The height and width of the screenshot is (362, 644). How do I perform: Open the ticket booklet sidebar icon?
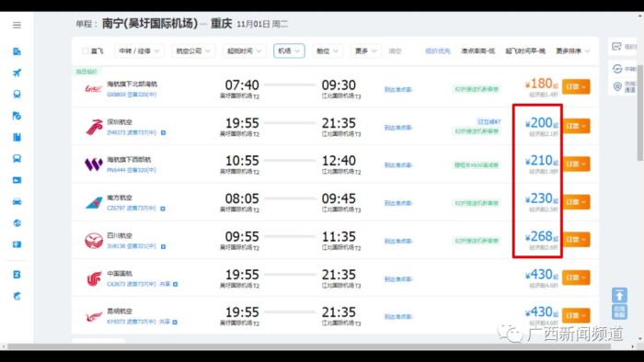coord(17,137)
